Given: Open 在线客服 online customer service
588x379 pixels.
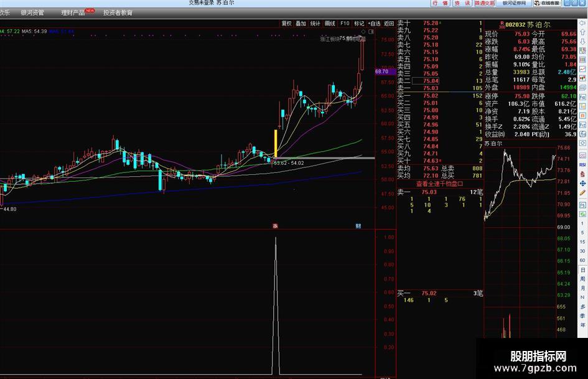Looking at the screenshot, I should (547, 3).
